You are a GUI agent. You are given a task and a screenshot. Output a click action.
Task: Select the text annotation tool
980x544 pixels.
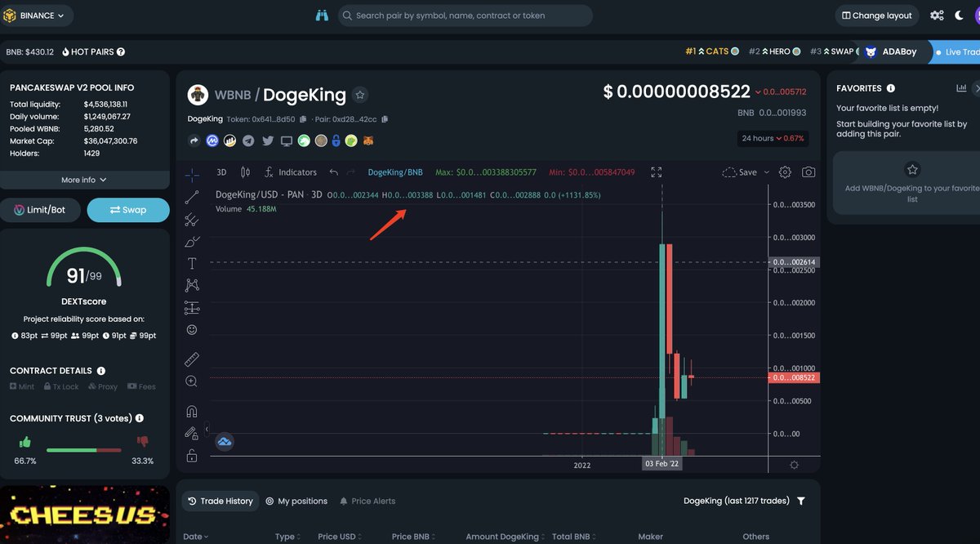click(192, 263)
